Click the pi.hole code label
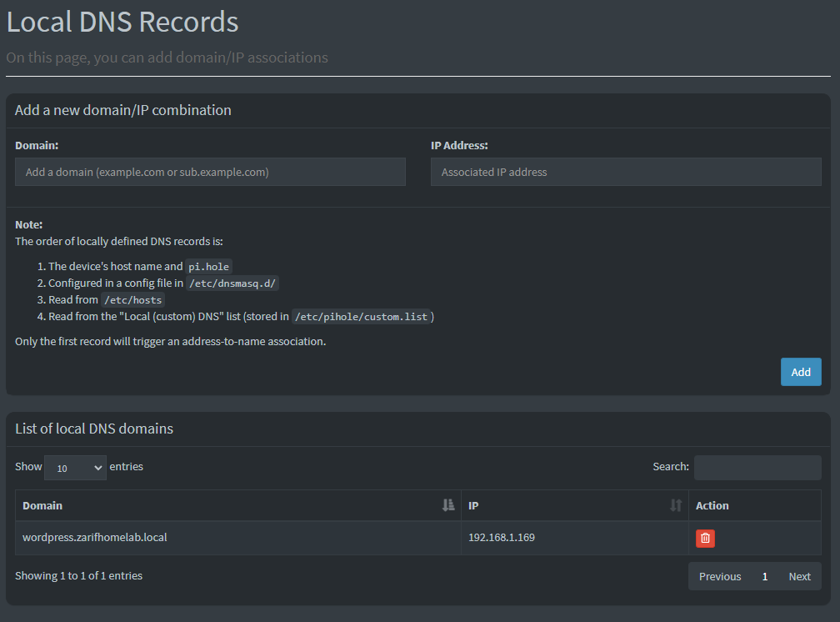 coord(207,267)
